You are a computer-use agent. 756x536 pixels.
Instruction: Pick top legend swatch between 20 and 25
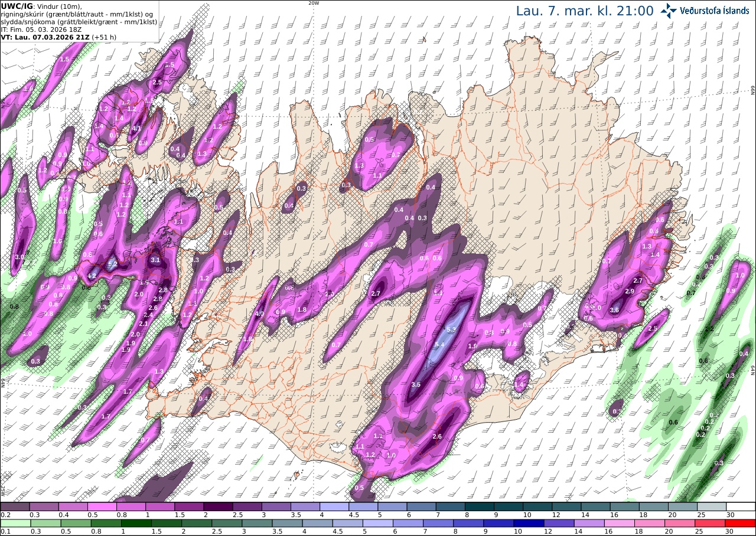[x=683, y=506]
